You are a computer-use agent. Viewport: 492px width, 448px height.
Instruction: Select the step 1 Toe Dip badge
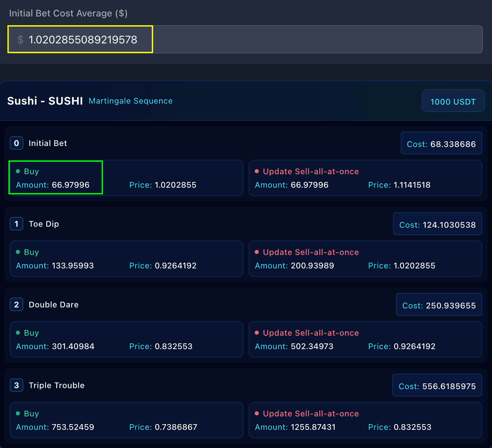tap(16, 224)
